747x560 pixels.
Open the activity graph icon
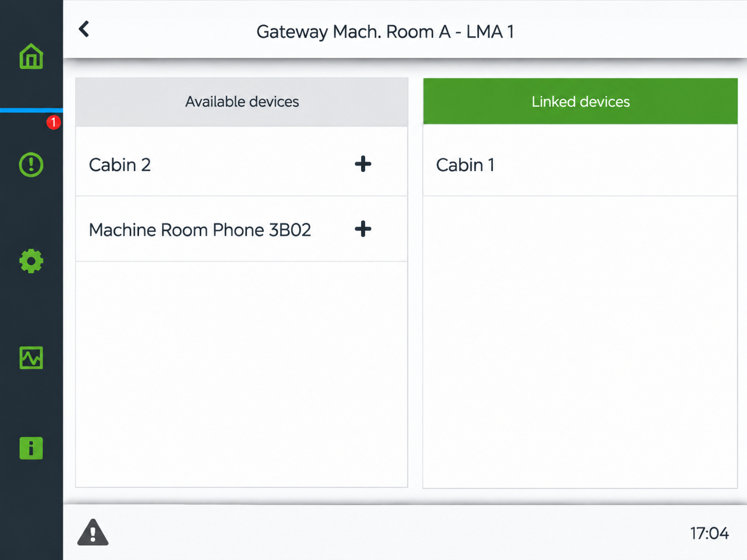coord(31,358)
